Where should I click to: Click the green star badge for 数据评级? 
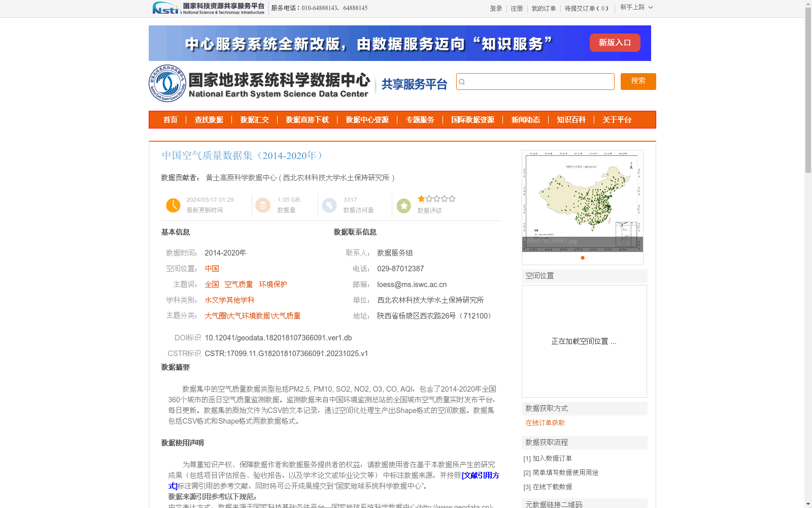click(x=403, y=205)
